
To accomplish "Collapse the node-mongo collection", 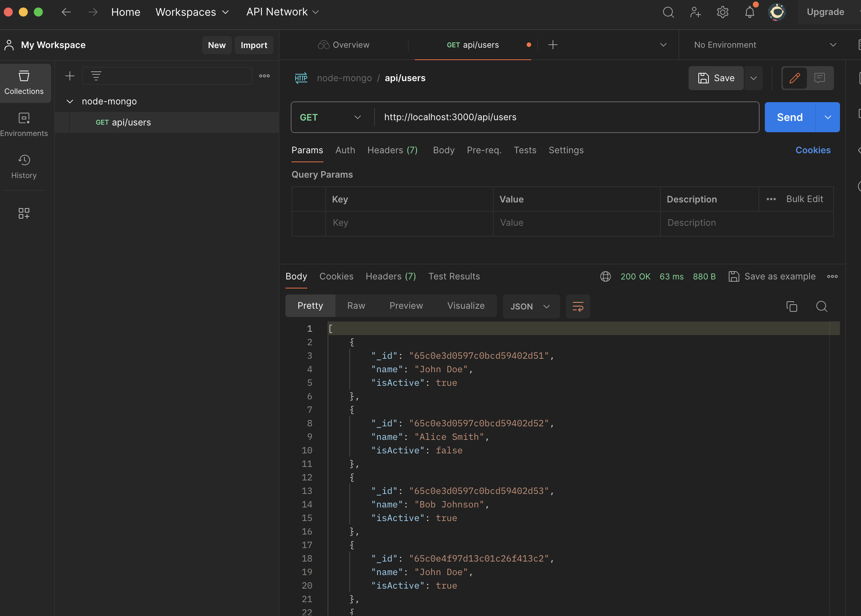I will tap(70, 101).
